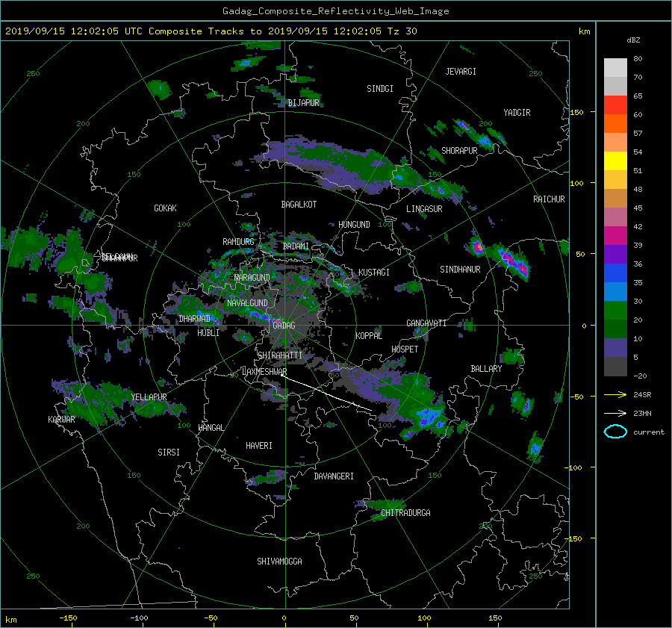Pick the orange 57-60 dBZ legend swatch
The image size is (672, 628).
point(615,124)
